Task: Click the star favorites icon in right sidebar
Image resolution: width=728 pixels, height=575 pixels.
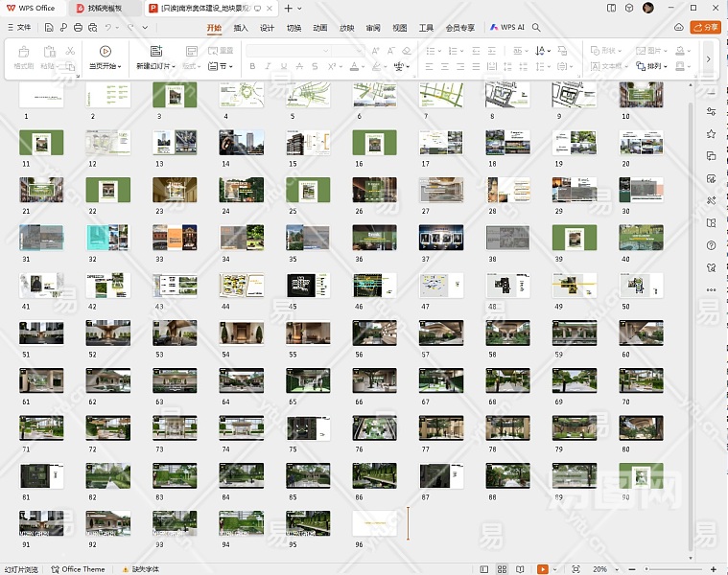Action: click(x=711, y=134)
